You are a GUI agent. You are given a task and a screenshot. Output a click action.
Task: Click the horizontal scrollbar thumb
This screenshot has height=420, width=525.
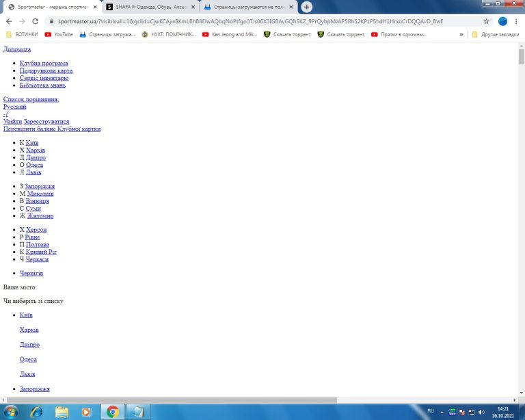tap(172, 400)
